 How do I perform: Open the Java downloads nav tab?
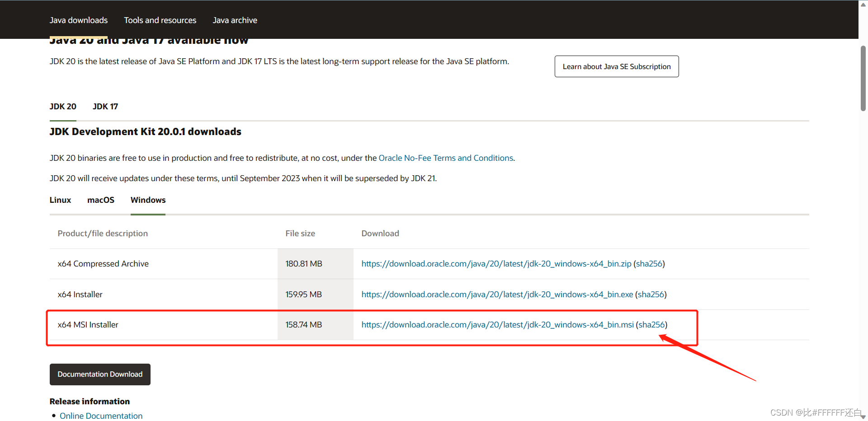click(x=79, y=20)
